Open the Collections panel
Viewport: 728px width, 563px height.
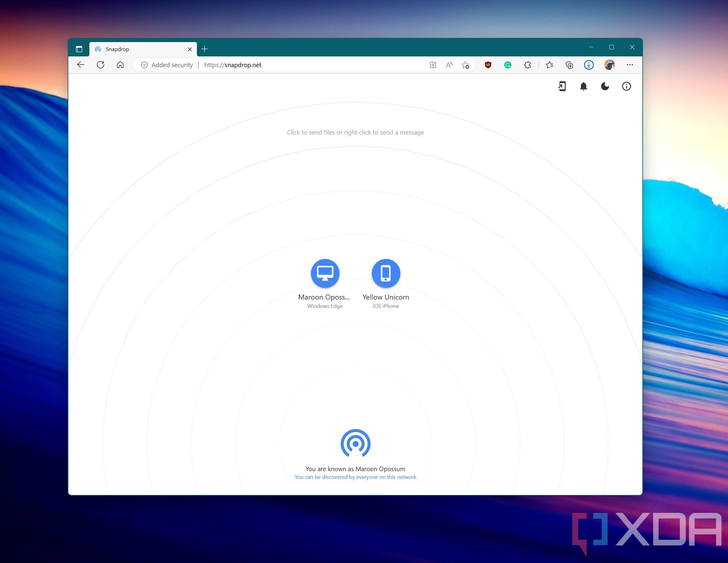pyautogui.click(x=569, y=65)
